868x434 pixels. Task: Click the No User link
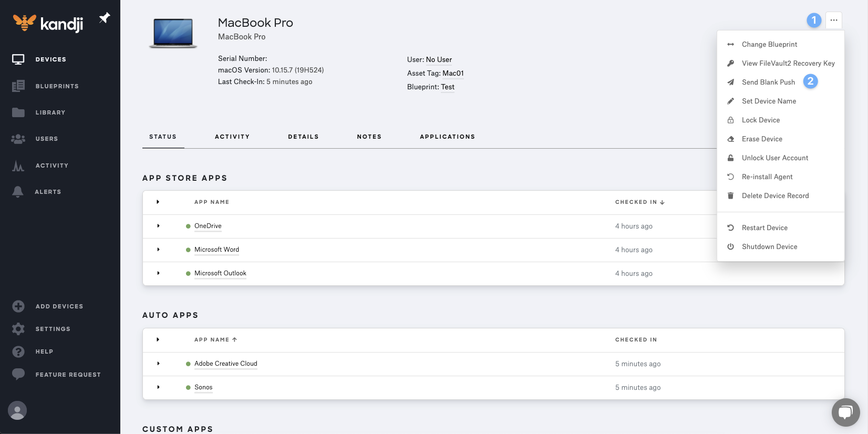click(439, 60)
